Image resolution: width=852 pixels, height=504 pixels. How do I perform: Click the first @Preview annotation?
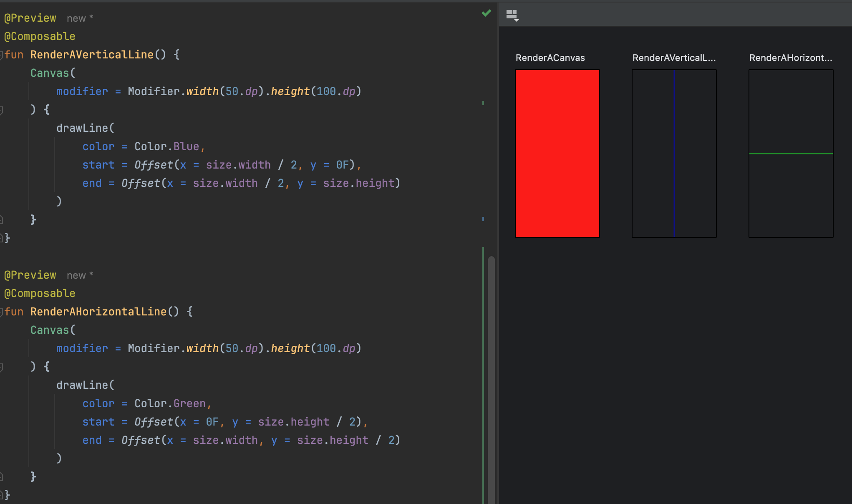pos(30,18)
